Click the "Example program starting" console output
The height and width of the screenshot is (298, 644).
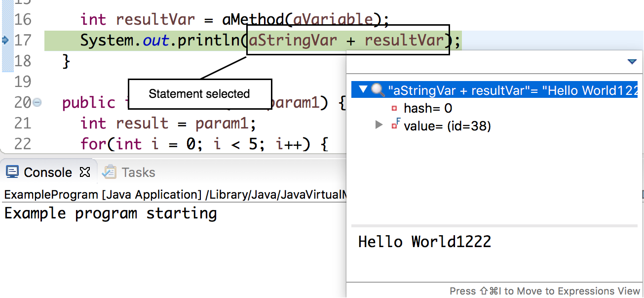coord(111,213)
